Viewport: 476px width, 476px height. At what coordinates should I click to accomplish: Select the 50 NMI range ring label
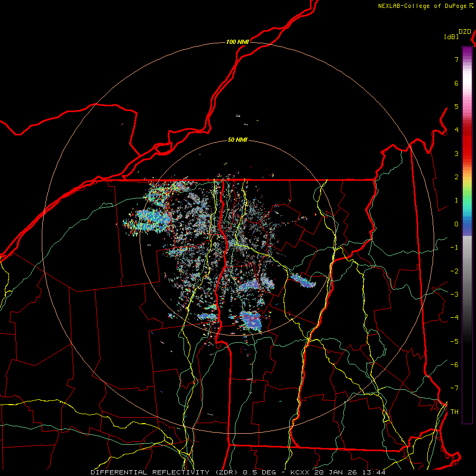(x=237, y=140)
